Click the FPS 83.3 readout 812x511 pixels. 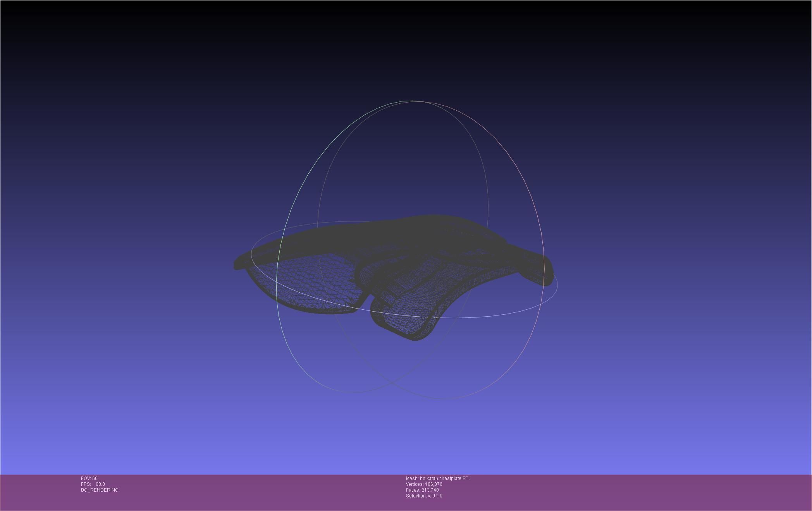93,484
